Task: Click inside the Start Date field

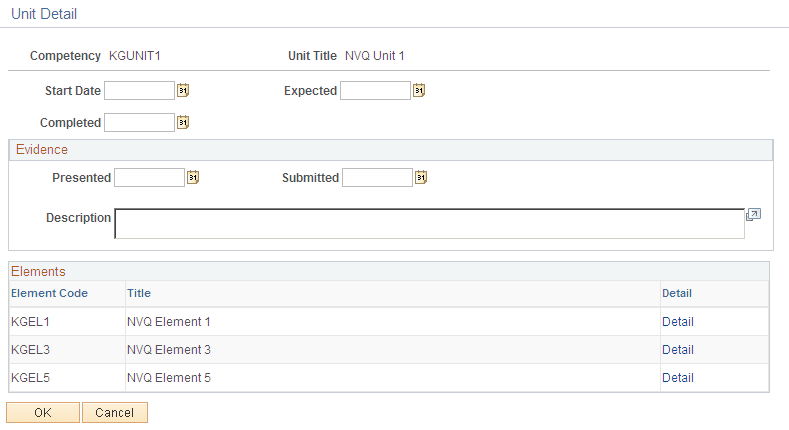Action: tap(139, 91)
